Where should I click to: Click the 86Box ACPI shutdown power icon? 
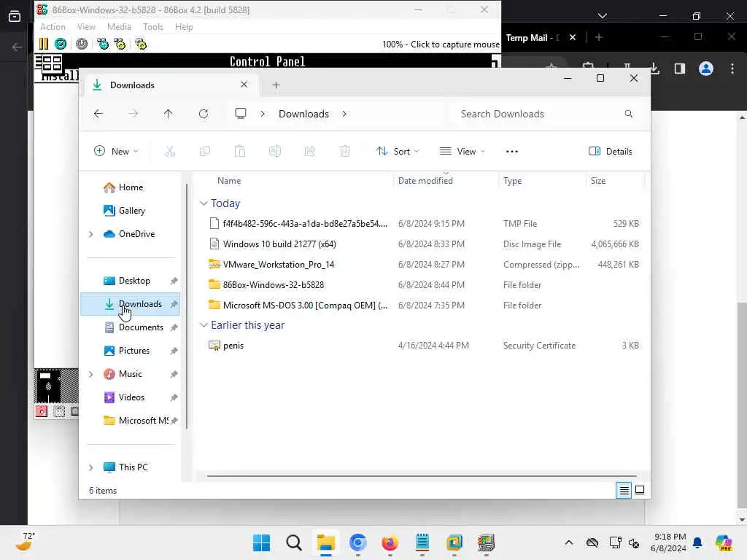click(x=82, y=44)
